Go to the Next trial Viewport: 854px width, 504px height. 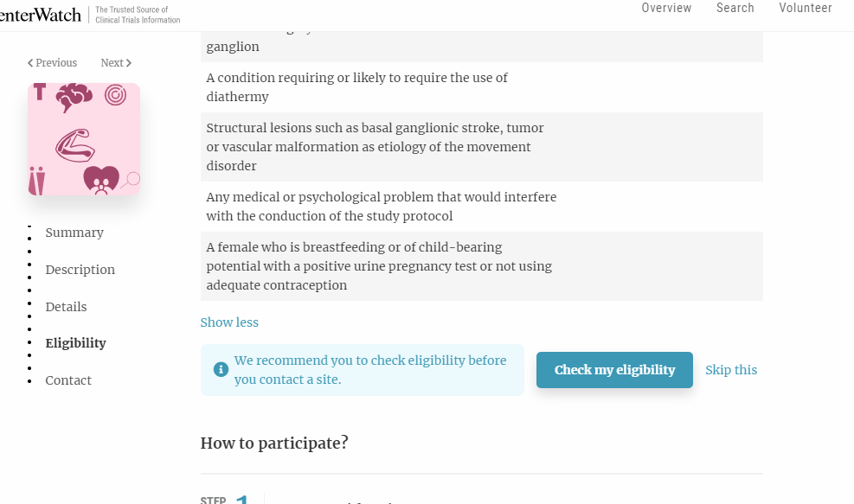[x=116, y=63]
